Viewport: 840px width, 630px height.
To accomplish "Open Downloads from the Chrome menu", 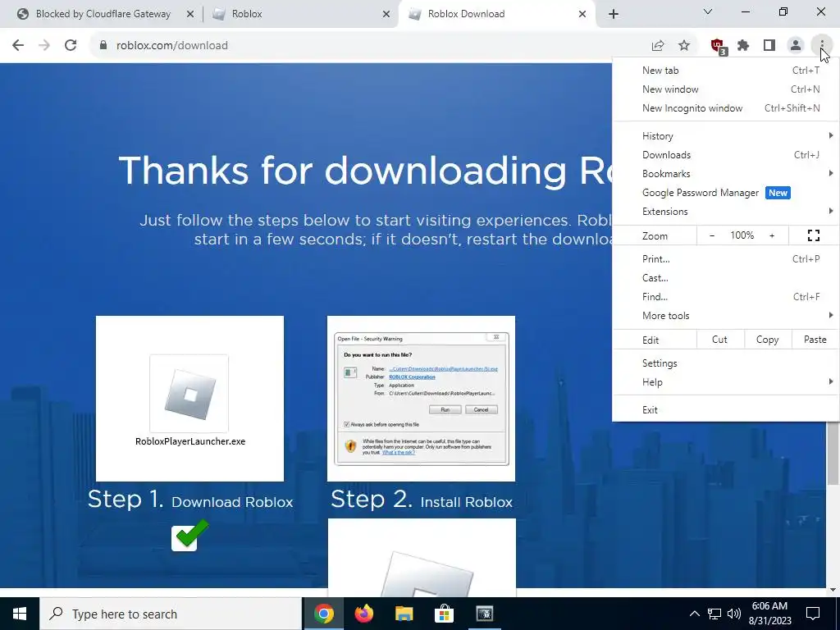I will [x=725, y=155].
